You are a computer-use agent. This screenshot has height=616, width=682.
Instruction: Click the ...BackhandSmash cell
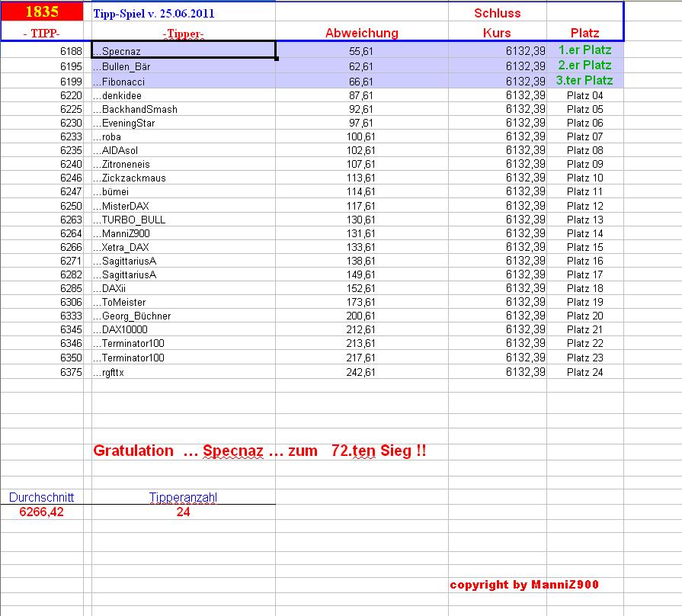click(x=183, y=109)
